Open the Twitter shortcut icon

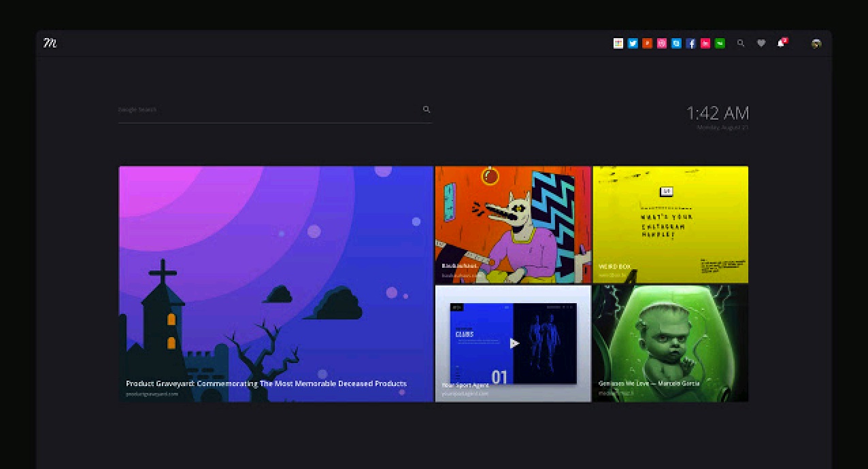tap(633, 44)
